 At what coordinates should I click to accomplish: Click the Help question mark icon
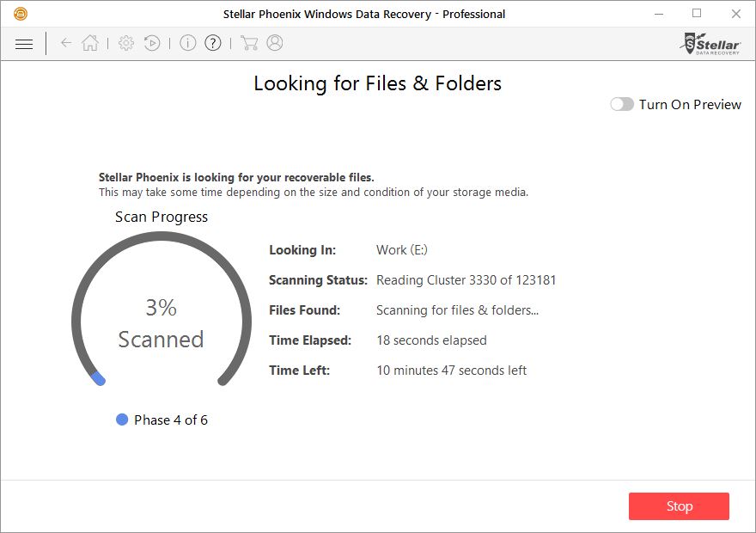coord(212,42)
